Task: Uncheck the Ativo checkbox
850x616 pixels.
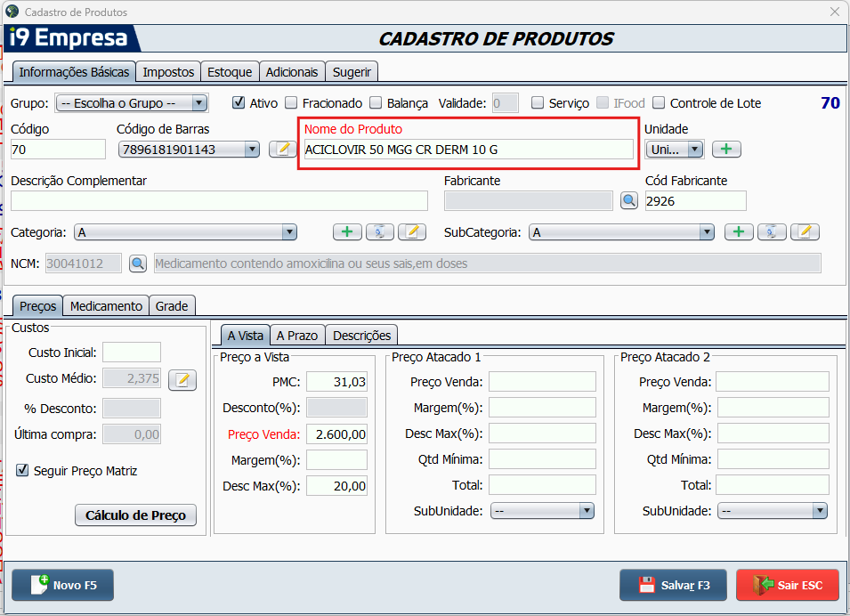Action: coord(239,103)
